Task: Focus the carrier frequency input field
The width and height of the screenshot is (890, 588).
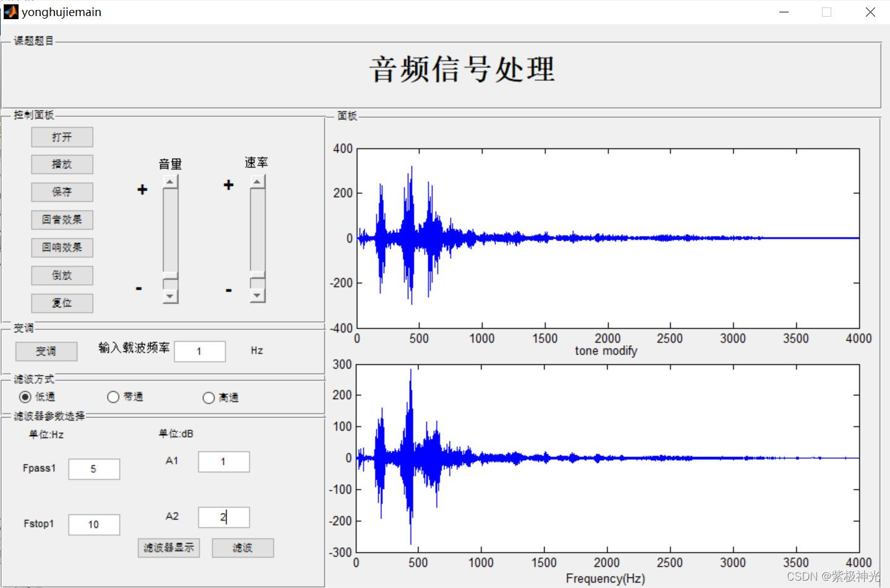Action: (200, 351)
